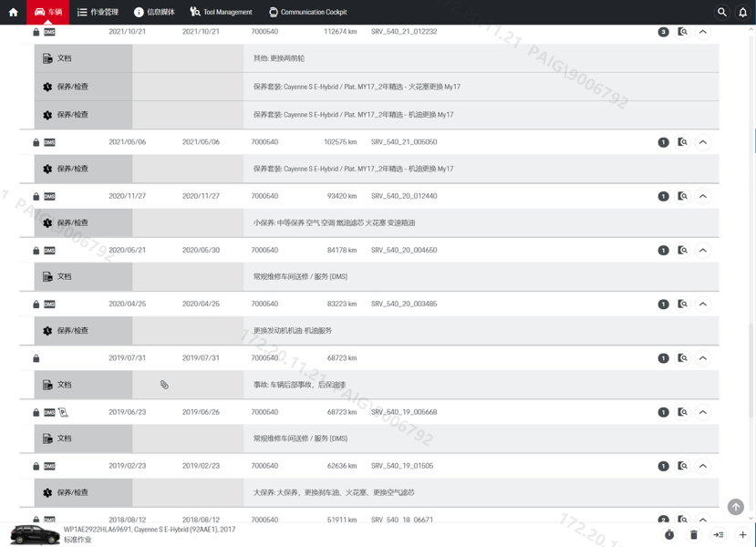
Task: Click lock icon on 2021/10/21 row
Action: pyautogui.click(x=36, y=32)
